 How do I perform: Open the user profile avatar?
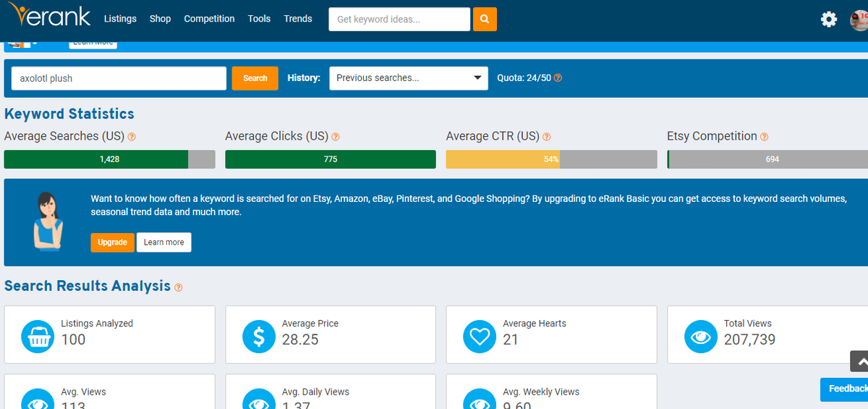[859, 20]
